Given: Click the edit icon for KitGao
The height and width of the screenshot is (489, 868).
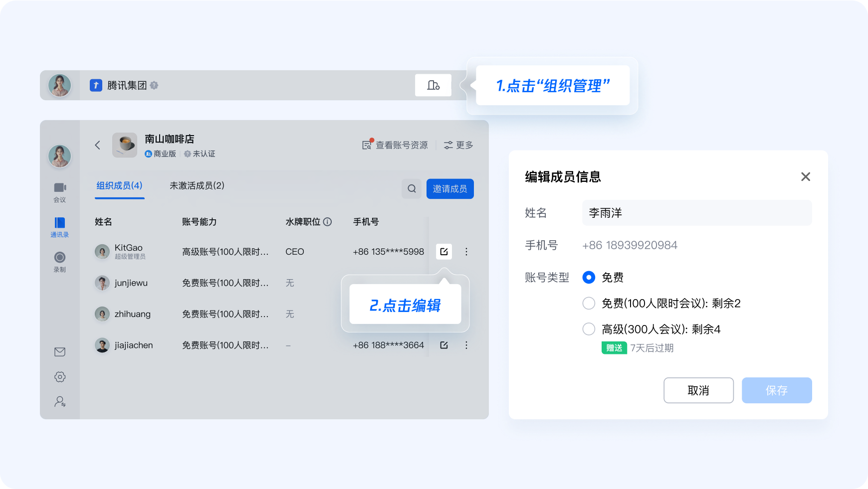Looking at the screenshot, I should click(444, 252).
